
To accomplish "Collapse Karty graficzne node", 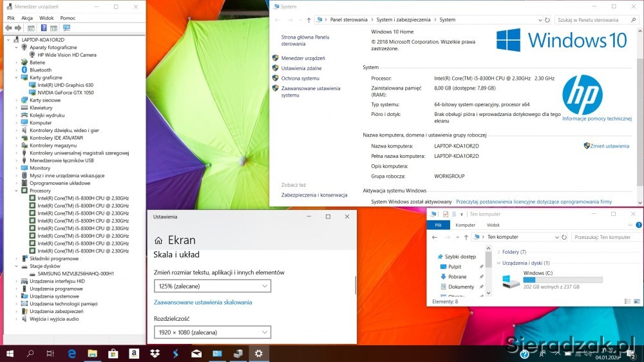I will [17, 78].
